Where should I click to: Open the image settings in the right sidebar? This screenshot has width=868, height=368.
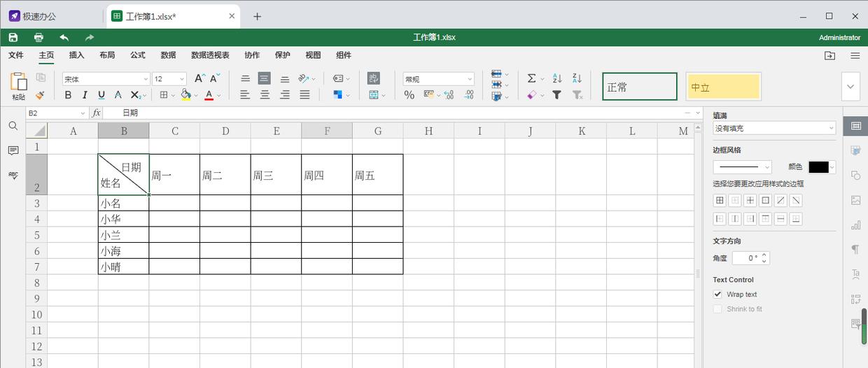(x=855, y=200)
